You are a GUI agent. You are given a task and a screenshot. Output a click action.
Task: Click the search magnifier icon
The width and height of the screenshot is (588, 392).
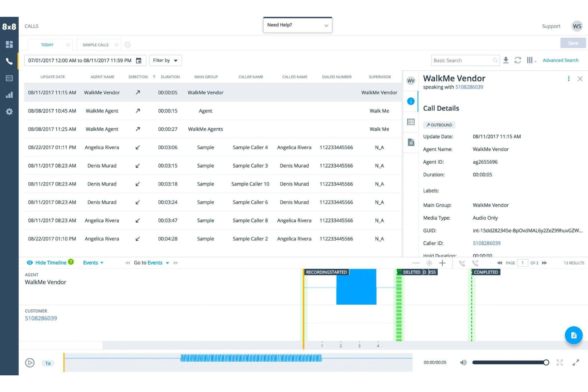coord(495,60)
